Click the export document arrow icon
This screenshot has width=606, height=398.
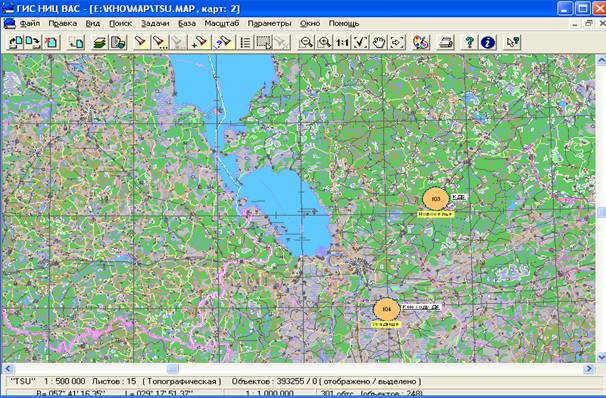pyautogui.click(x=33, y=42)
